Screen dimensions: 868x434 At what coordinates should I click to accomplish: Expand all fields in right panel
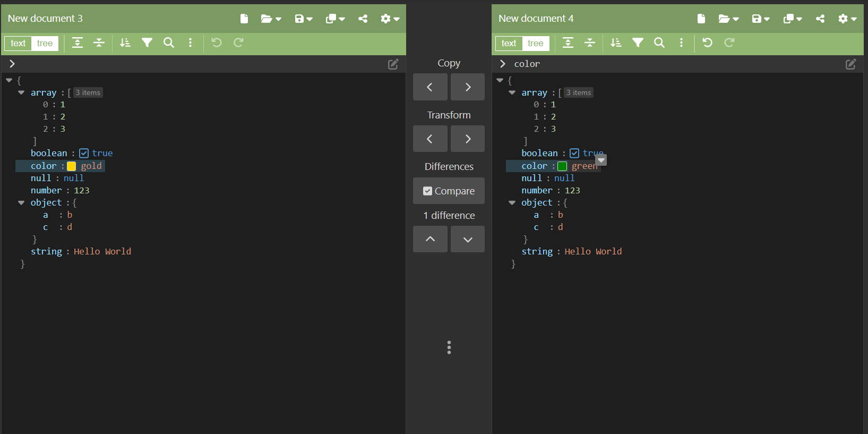568,42
